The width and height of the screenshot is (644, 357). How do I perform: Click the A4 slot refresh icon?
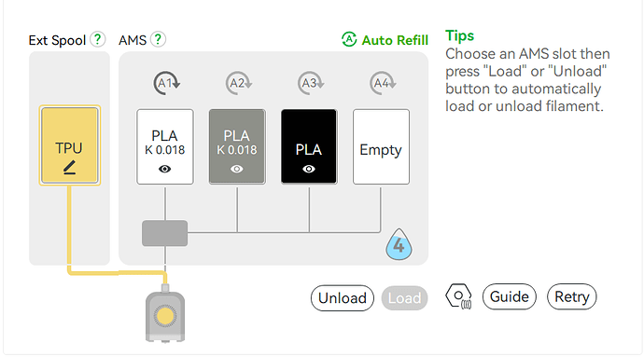(383, 83)
